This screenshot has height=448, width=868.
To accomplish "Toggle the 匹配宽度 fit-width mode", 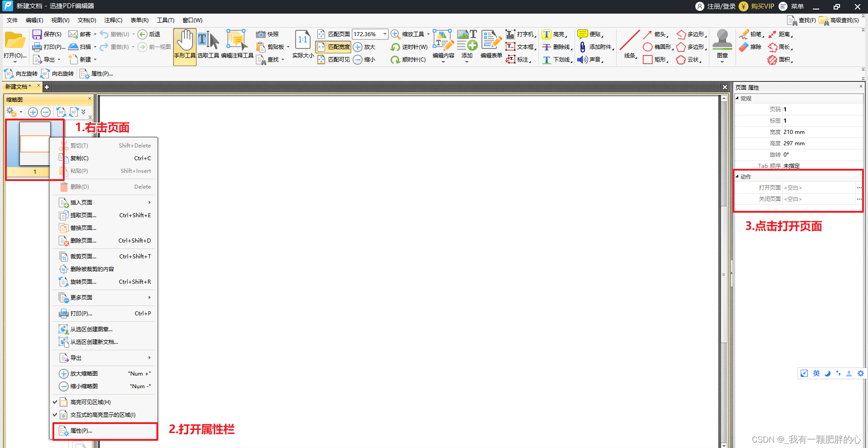I will [333, 47].
